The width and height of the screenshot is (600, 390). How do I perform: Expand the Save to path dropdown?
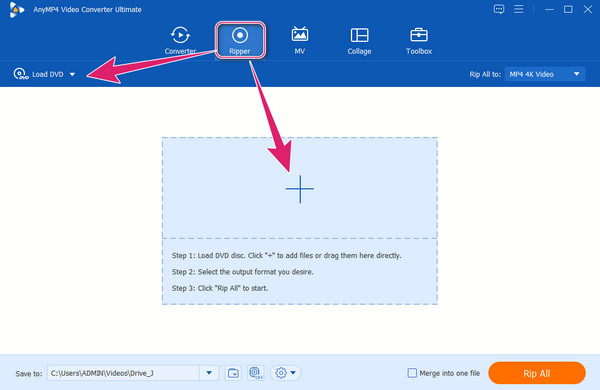[x=209, y=373]
